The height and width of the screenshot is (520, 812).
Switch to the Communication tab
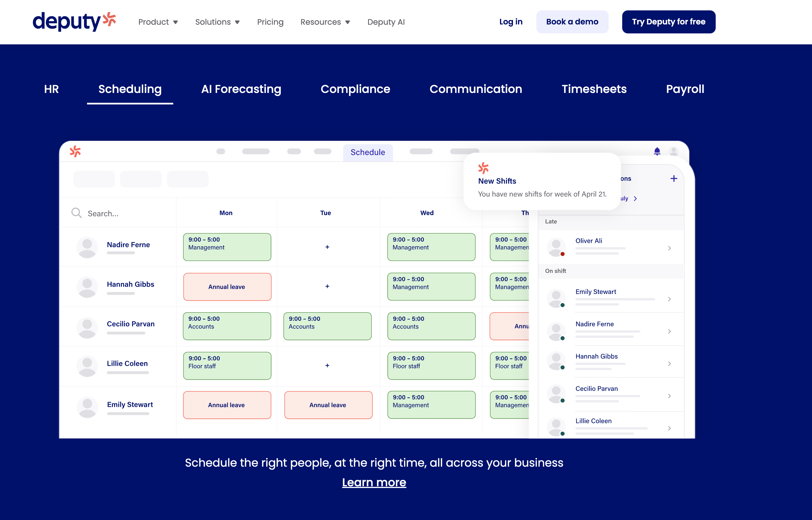476,89
